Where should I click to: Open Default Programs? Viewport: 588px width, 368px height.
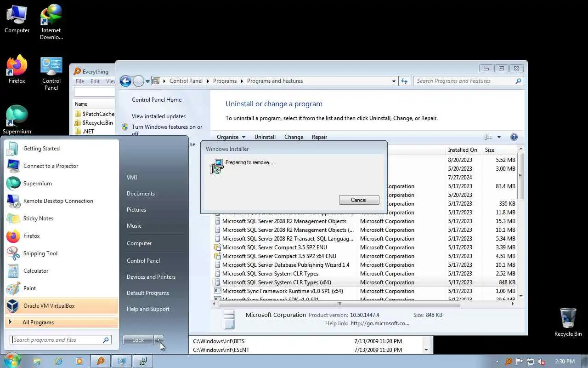coord(148,293)
